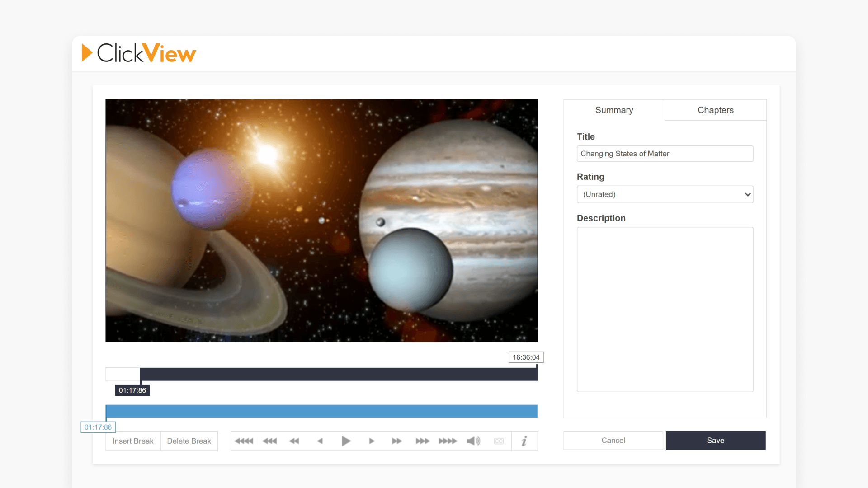Mute audio using the speaker icon
This screenshot has width=868, height=488.
click(473, 441)
